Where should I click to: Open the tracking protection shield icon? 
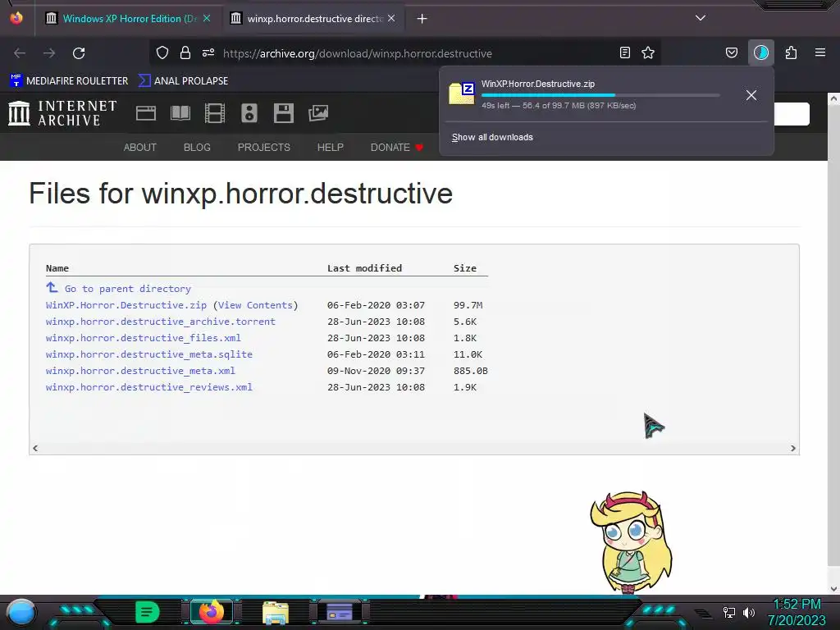pos(162,53)
